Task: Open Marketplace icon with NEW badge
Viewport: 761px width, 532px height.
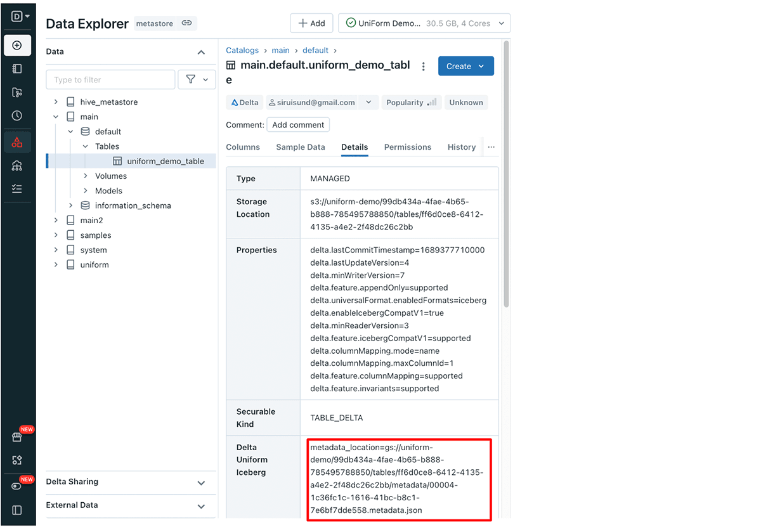Action: (x=17, y=438)
